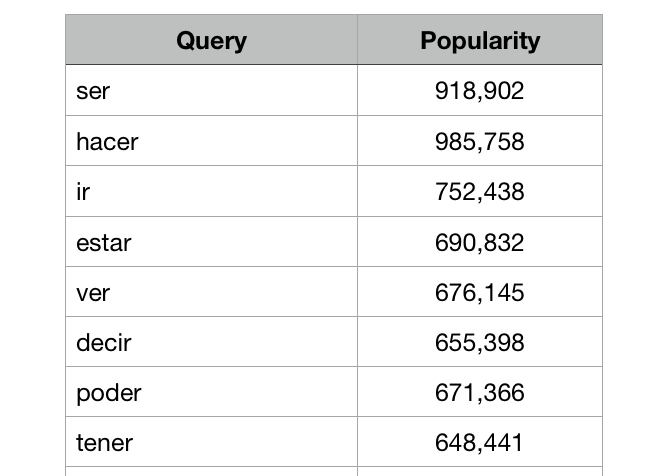This screenshot has height=476, width=670.
Task: Click the "hacer" query cell
Action: point(211,141)
